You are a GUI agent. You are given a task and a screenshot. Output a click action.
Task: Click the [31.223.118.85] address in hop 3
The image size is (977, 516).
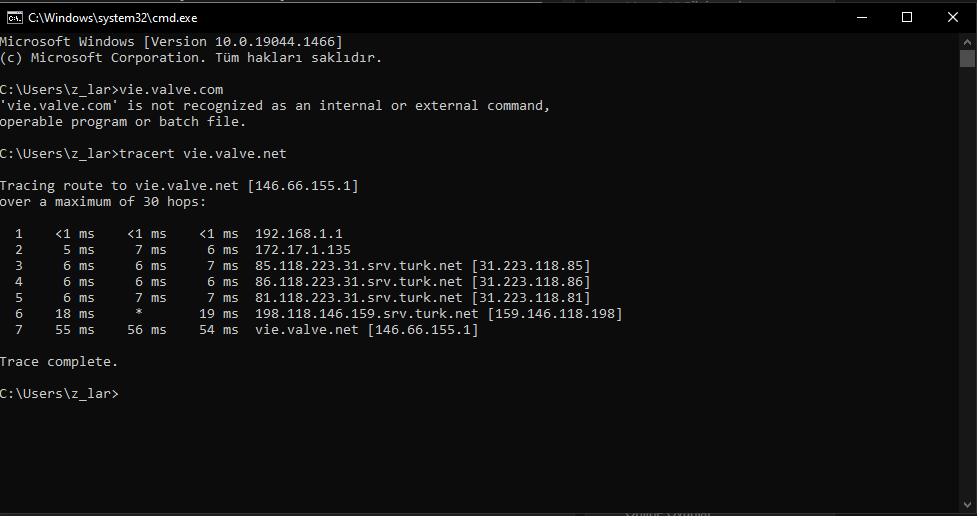click(531, 266)
